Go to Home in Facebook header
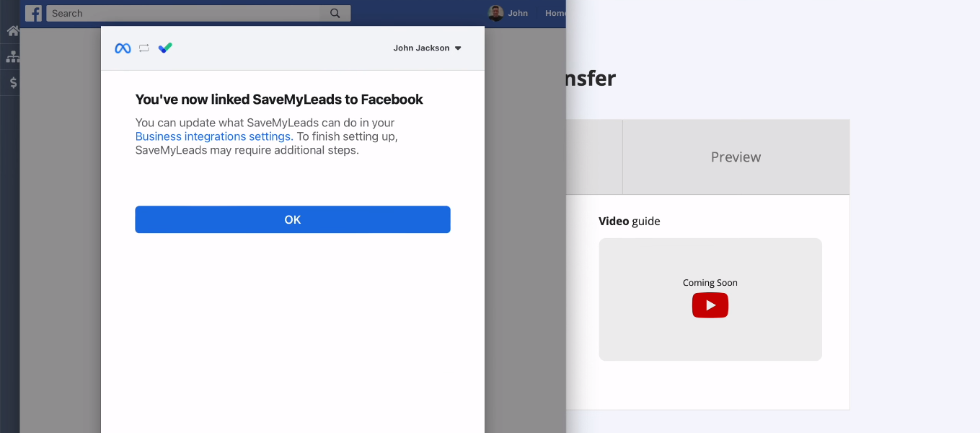The height and width of the screenshot is (433, 980). 555,13
